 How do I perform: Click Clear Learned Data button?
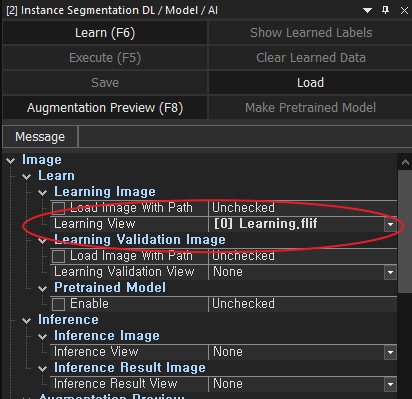pyautogui.click(x=311, y=58)
